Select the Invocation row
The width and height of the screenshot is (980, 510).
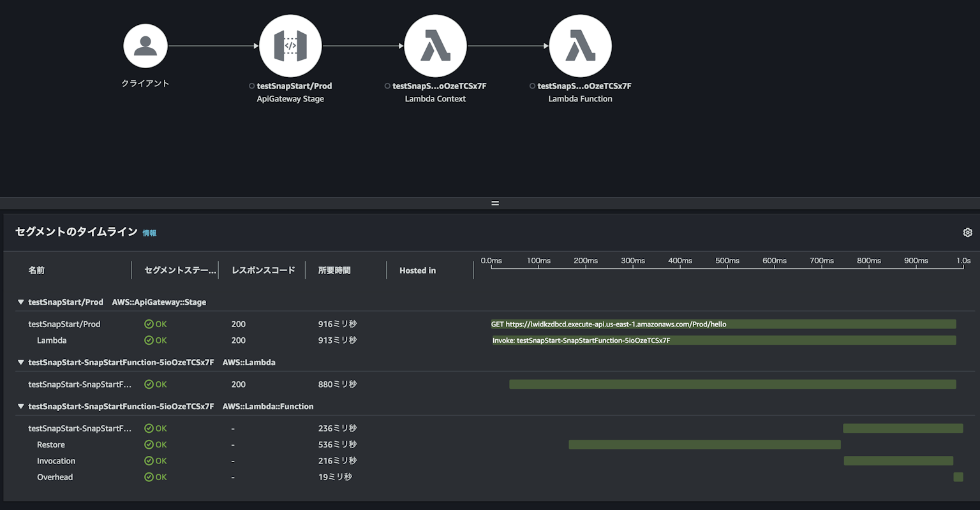(x=56, y=460)
